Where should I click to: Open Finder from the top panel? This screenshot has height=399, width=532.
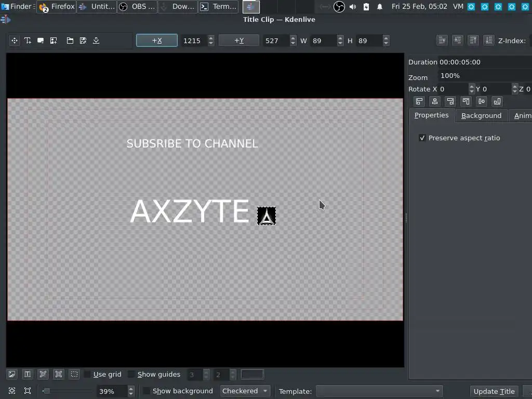(18, 6)
